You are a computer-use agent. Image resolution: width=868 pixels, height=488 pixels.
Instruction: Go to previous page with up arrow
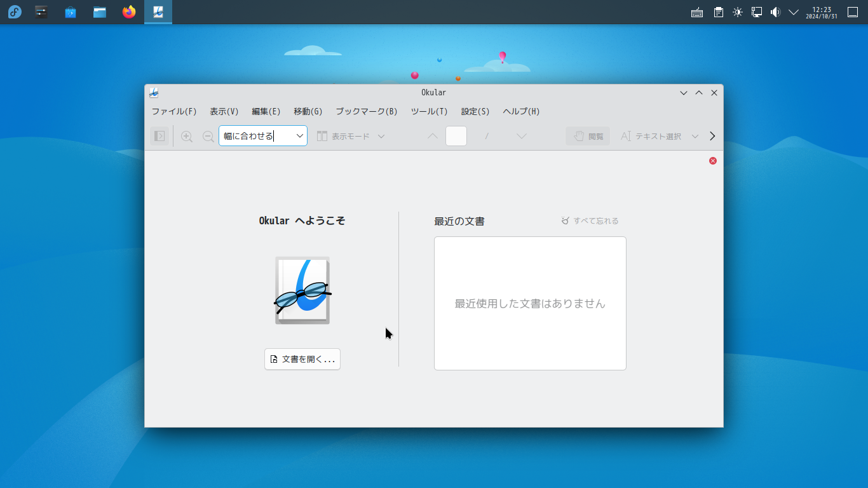[x=433, y=136]
